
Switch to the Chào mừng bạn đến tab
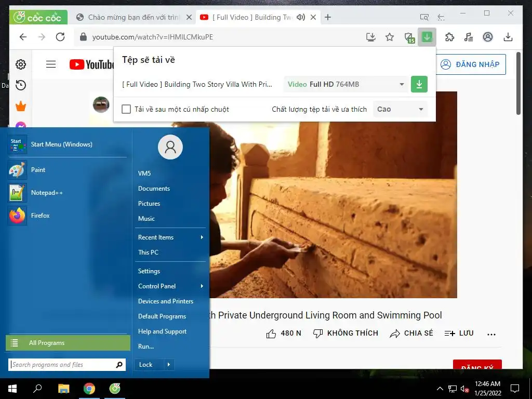pyautogui.click(x=134, y=17)
